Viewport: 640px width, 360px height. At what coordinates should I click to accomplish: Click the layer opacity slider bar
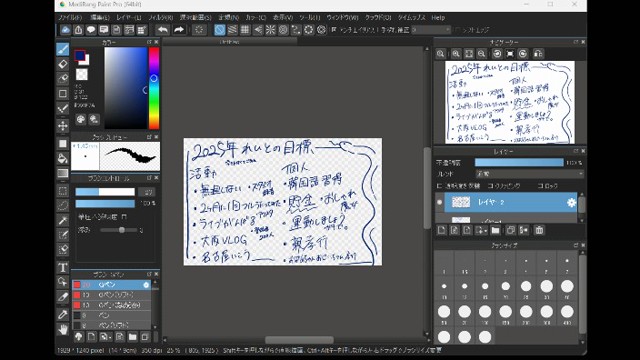pyautogui.click(x=519, y=162)
